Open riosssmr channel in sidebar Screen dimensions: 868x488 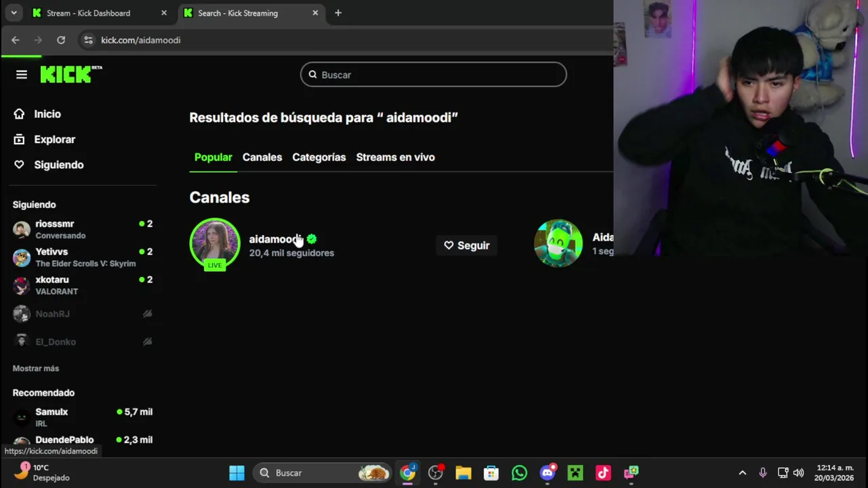[x=83, y=229]
